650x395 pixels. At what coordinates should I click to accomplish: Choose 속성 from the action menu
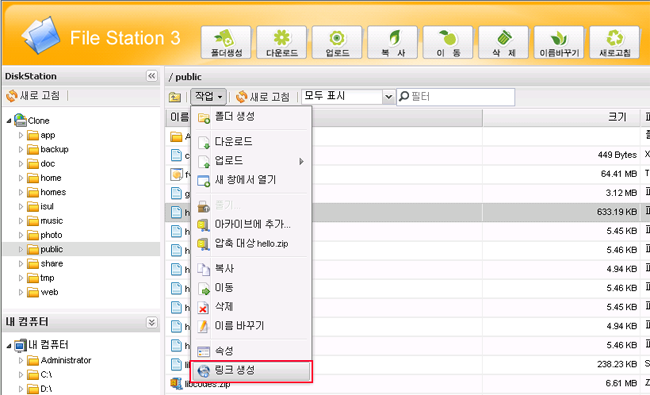(x=251, y=351)
